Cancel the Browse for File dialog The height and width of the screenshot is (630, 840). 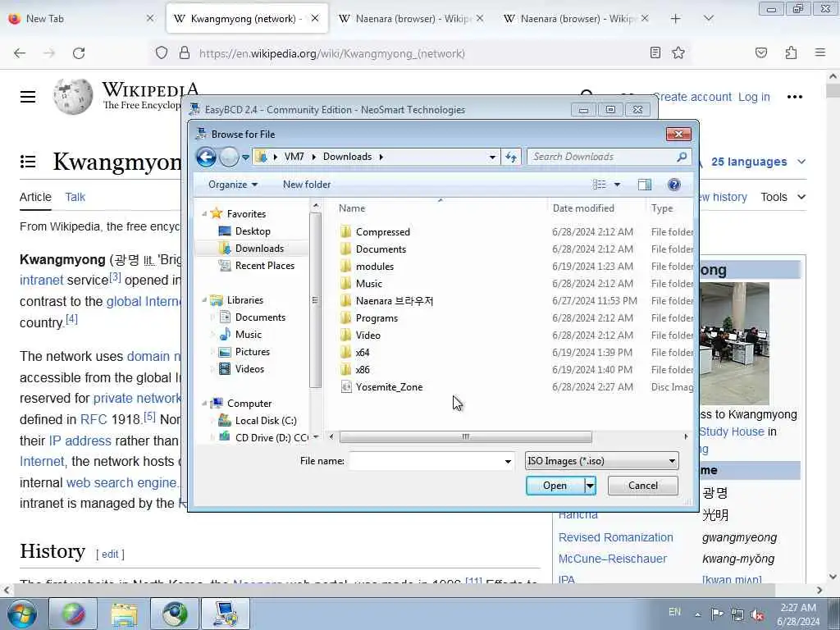(x=643, y=486)
